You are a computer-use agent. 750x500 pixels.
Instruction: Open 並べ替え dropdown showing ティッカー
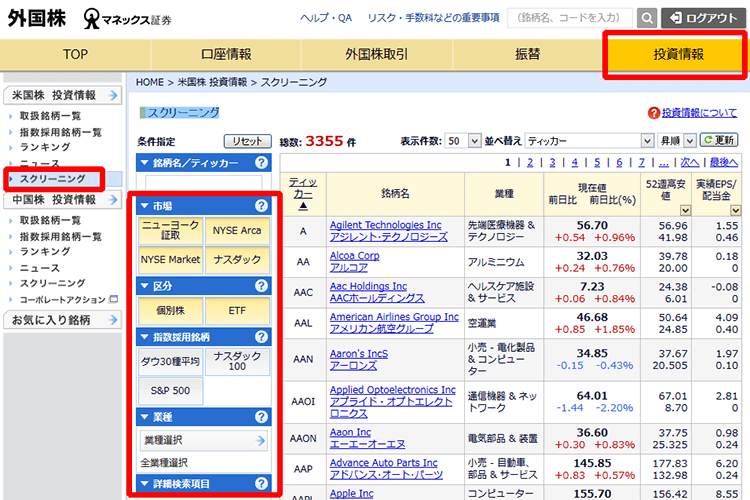coord(589,141)
